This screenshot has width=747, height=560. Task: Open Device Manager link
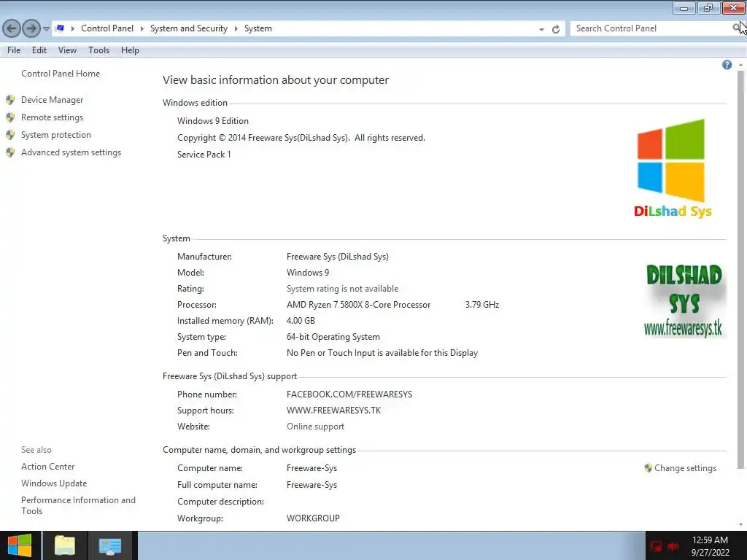(52, 99)
